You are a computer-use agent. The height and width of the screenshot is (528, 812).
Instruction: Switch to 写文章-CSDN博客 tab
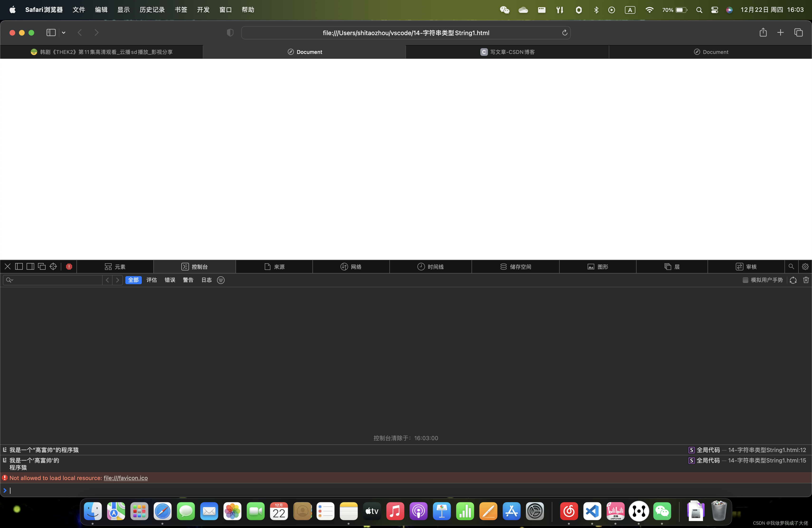click(507, 52)
